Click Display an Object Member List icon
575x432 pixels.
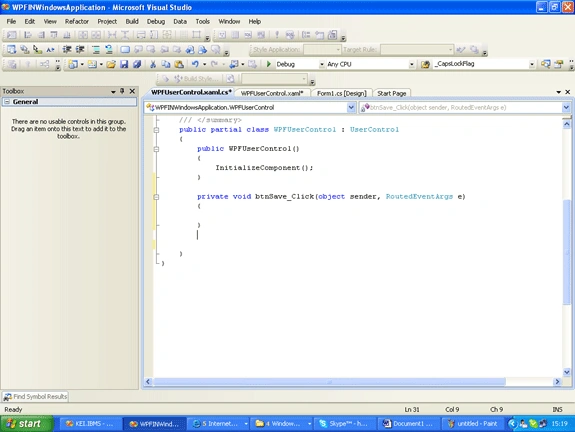click(11, 49)
